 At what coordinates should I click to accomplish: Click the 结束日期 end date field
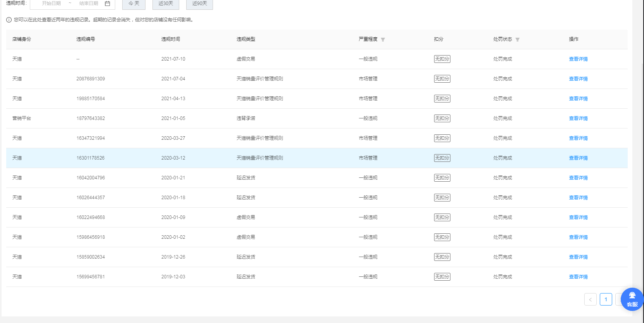pyautogui.click(x=88, y=3)
